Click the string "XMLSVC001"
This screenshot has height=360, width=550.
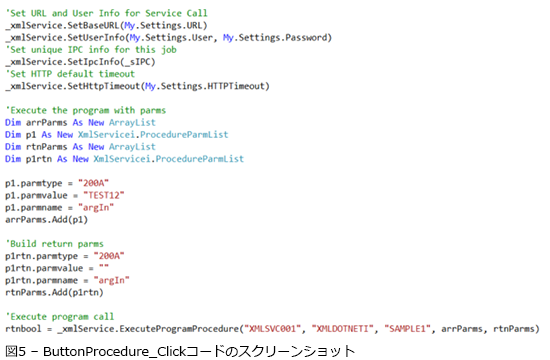(273, 329)
